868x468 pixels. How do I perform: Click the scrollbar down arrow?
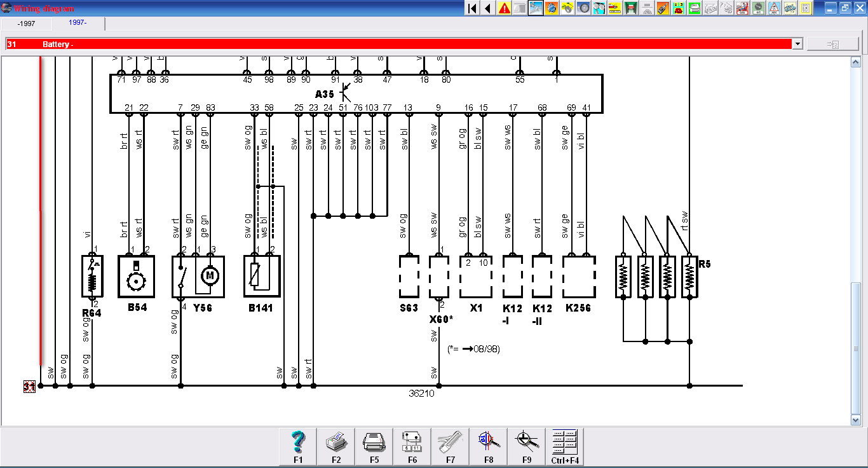tap(857, 420)
